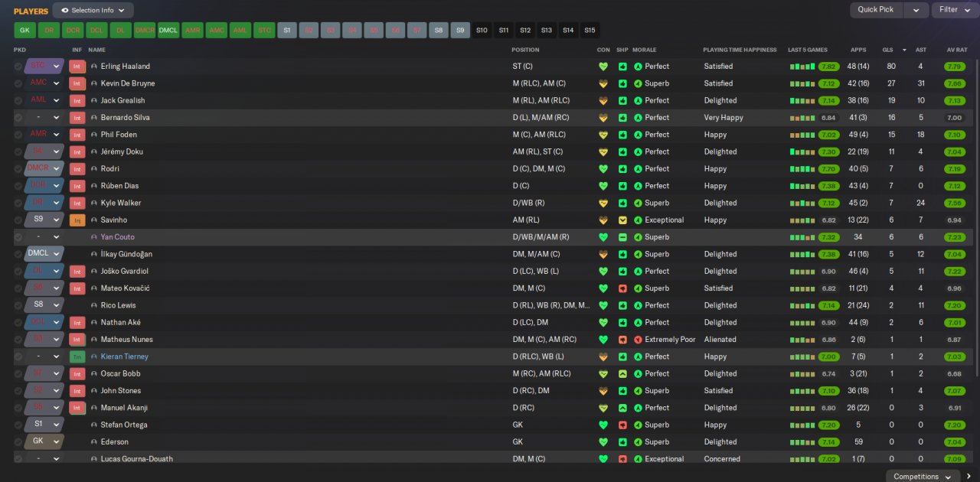Open Kieran Tierney's player profile link
The width and height of the screenshot is (980, 482).
click(125, 357)
